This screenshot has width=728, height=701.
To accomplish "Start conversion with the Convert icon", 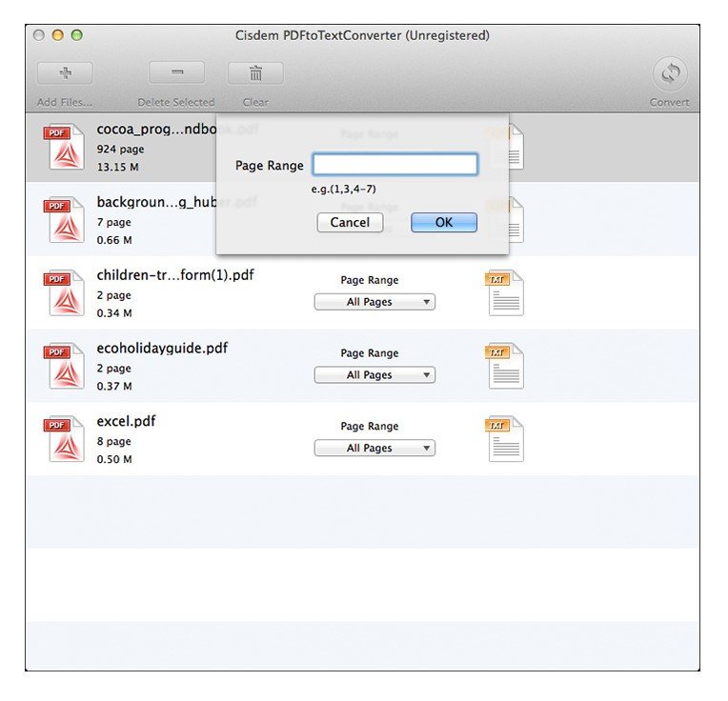I will coord(670,73).
